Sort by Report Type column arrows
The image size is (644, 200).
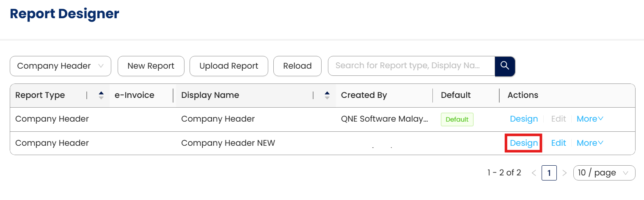(101, 95)
